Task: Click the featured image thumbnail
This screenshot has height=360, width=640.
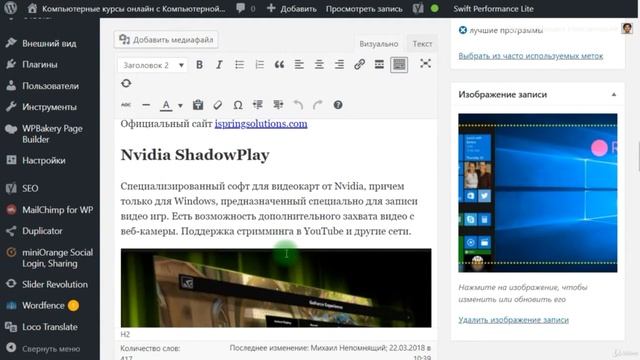Action: pyautogui.click(x=538, y=193)
